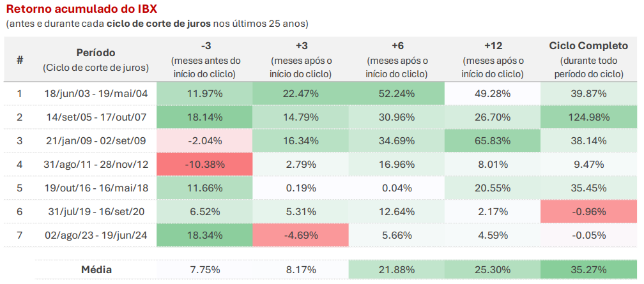
Task: Click the "Média" row label
Action: 96,270
